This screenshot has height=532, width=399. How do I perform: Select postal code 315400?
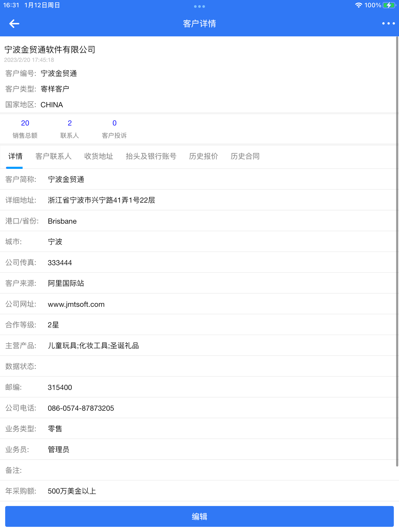tap(60, 388)
